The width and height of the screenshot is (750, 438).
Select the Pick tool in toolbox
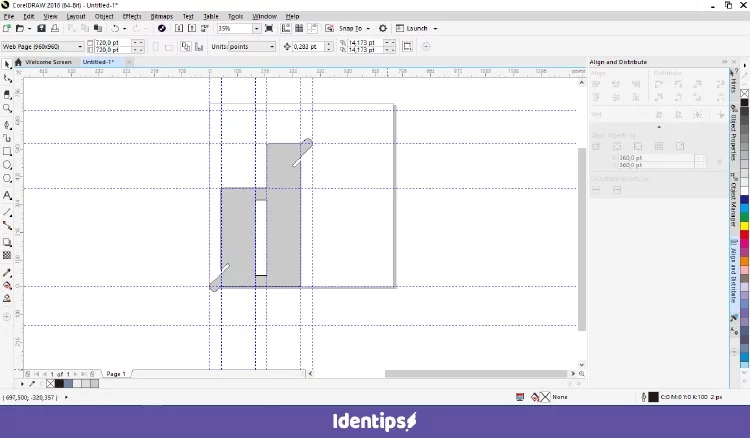7,64
